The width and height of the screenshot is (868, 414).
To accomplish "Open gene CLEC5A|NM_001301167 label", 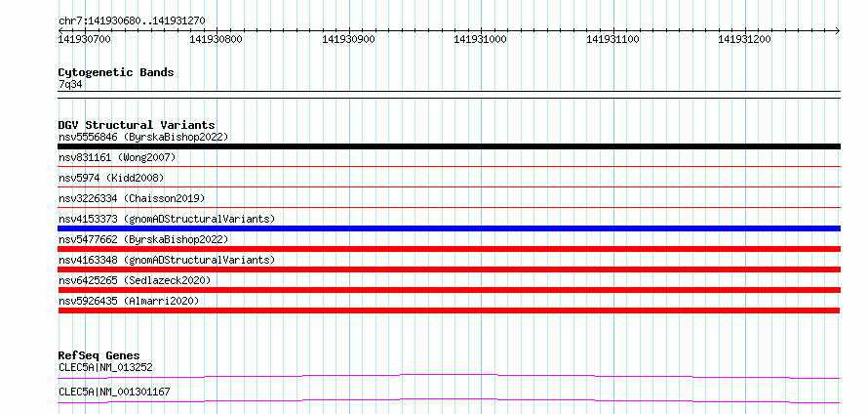I will pos(114,392).
